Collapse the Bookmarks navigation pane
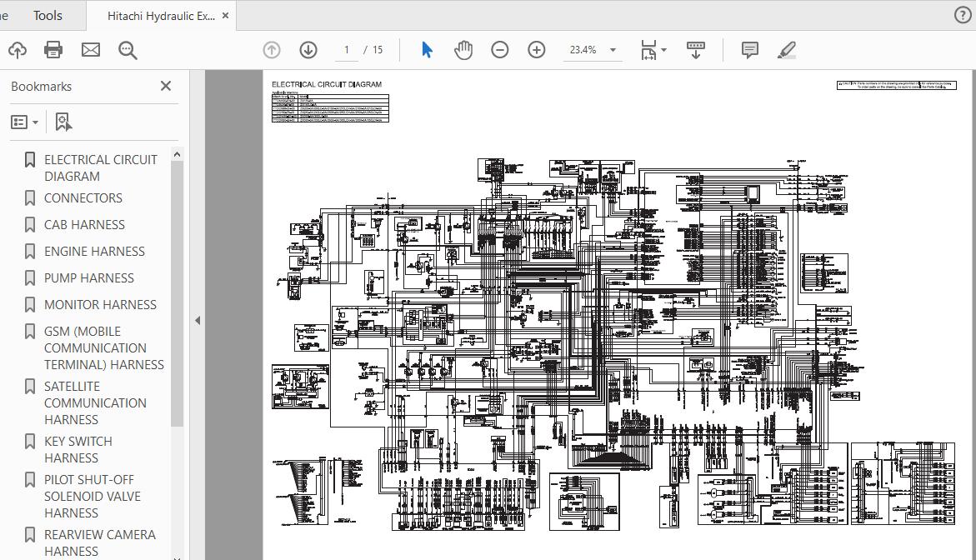 [165, 86]
